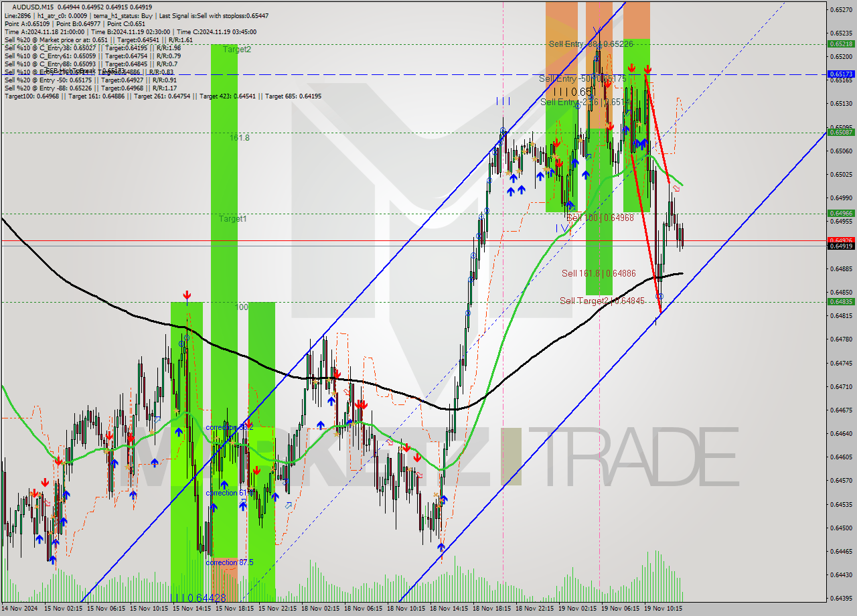Click the C_Entry61: 0.65059 sell line
Viewport: 857px width, 616px height.
pyautogui.click(x=92, y=56)
